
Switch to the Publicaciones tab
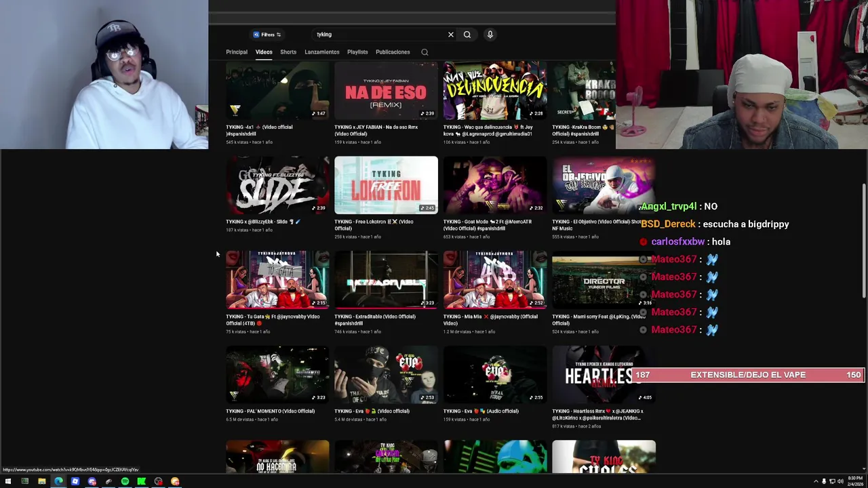(393, 52)
